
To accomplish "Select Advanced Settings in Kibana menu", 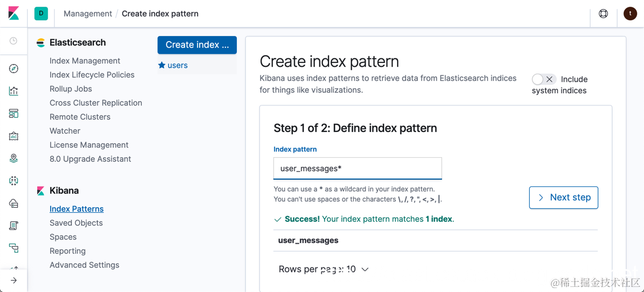I will click(x=84, y=265).
